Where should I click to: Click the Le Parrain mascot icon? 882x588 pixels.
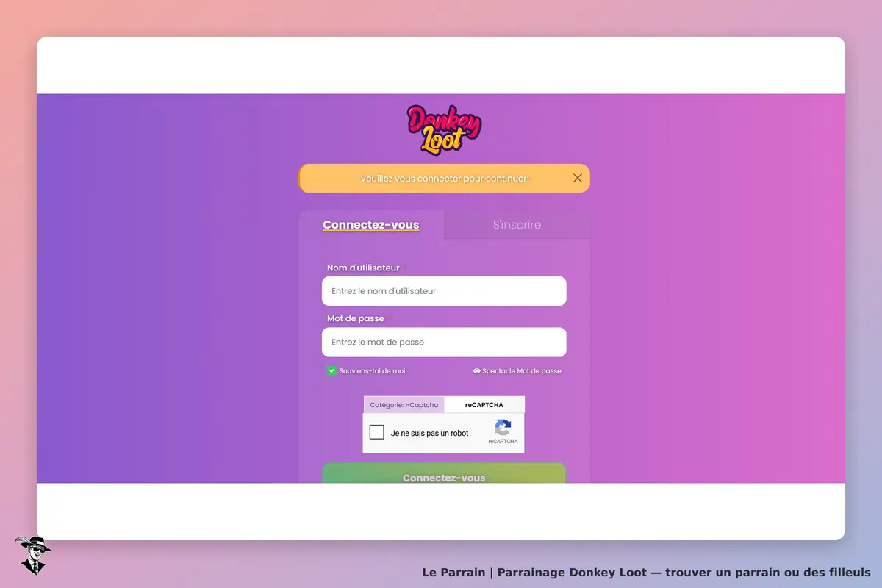click(x=32, y=555)
